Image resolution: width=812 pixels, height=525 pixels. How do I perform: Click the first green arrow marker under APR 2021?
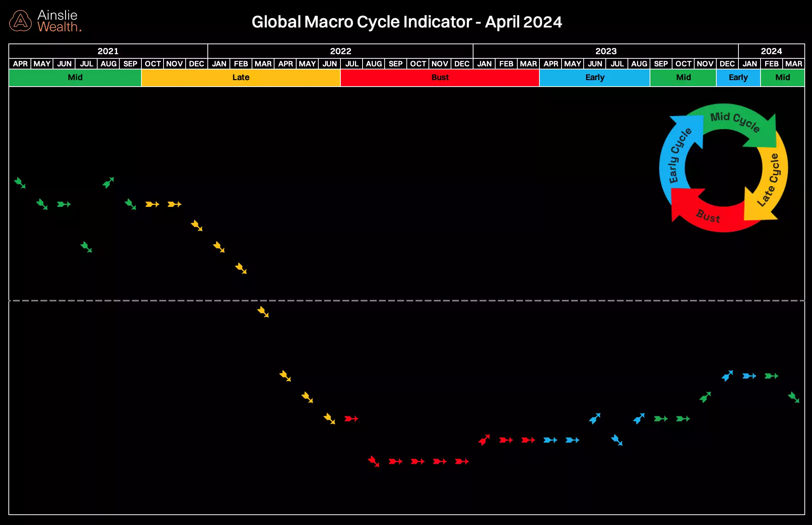pyautogui.click(x=19, y=184)
